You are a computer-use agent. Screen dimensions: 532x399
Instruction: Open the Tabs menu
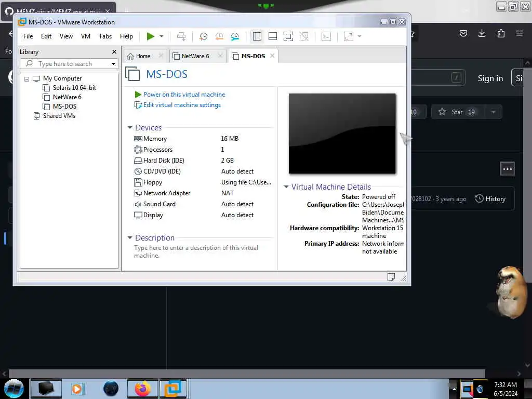(x=105, y=36)
